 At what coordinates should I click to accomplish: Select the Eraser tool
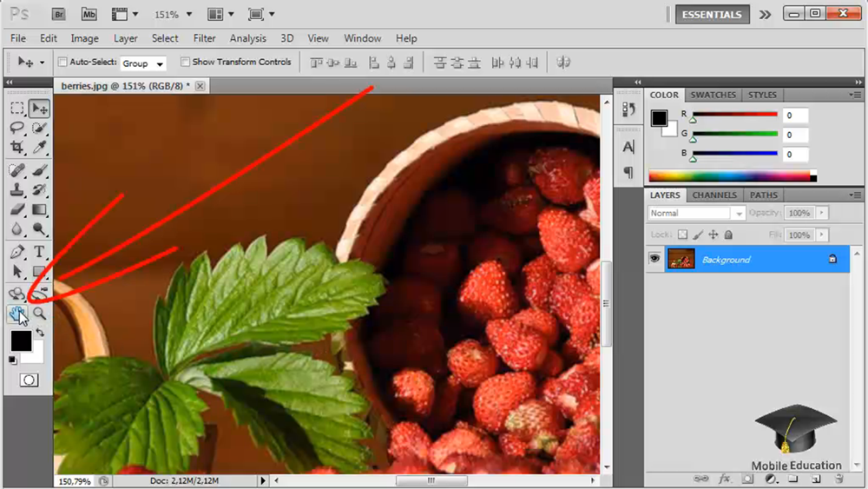[17, 209]
